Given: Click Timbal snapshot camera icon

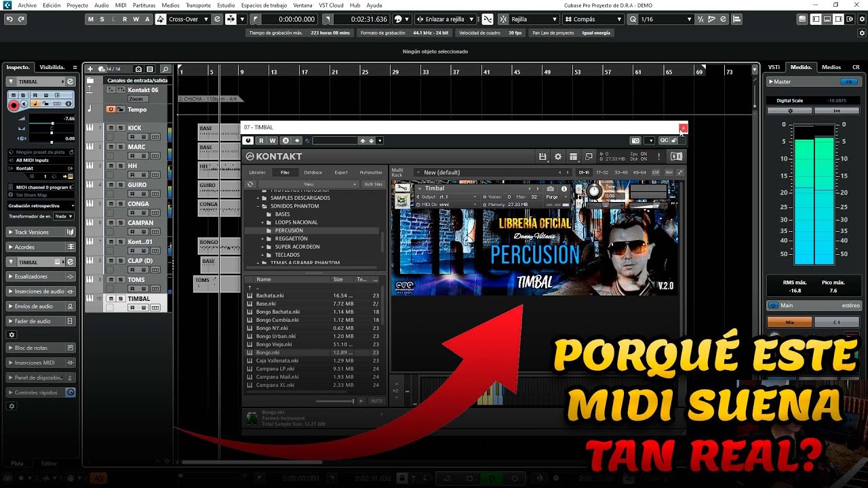Looking at the screenshot, I should 550,188.
